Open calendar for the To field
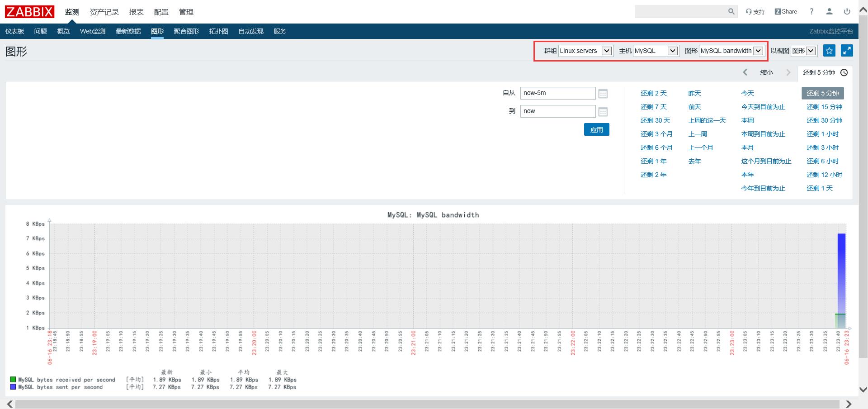868x409 pixels. (x=603, y=112)
